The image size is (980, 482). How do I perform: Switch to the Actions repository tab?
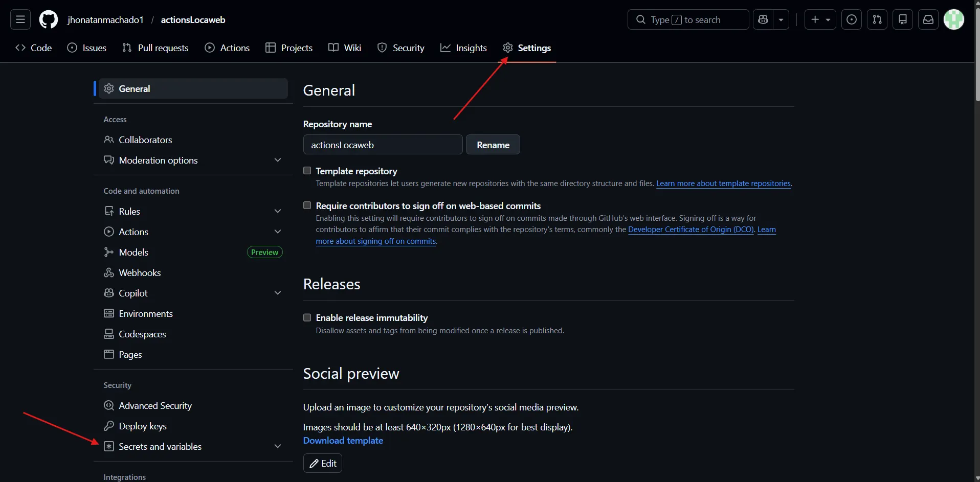228,48
